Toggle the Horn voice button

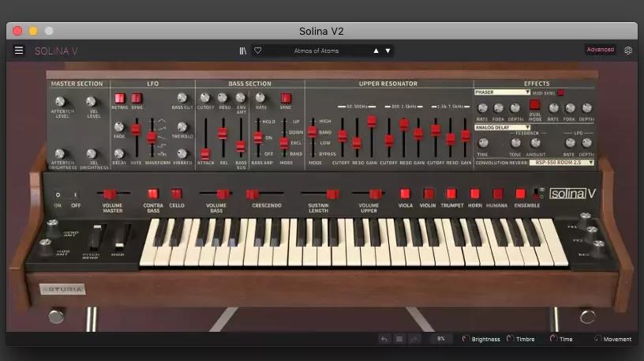point(475,194)
